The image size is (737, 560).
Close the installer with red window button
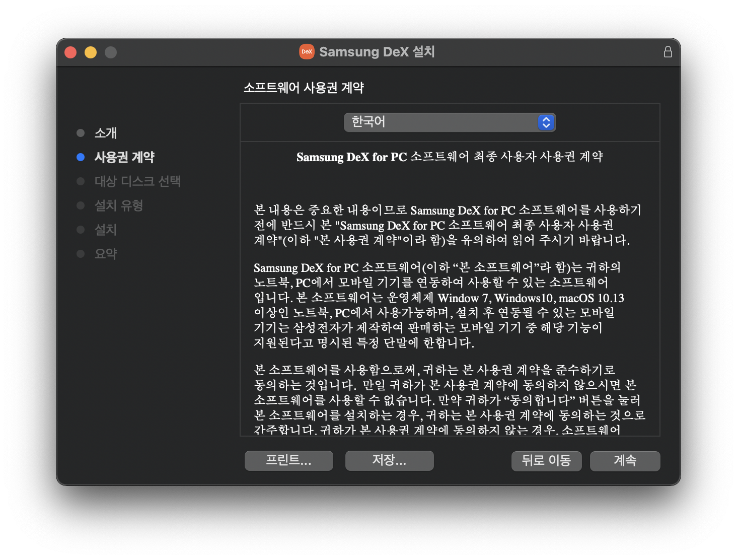[x=70, y=52]
